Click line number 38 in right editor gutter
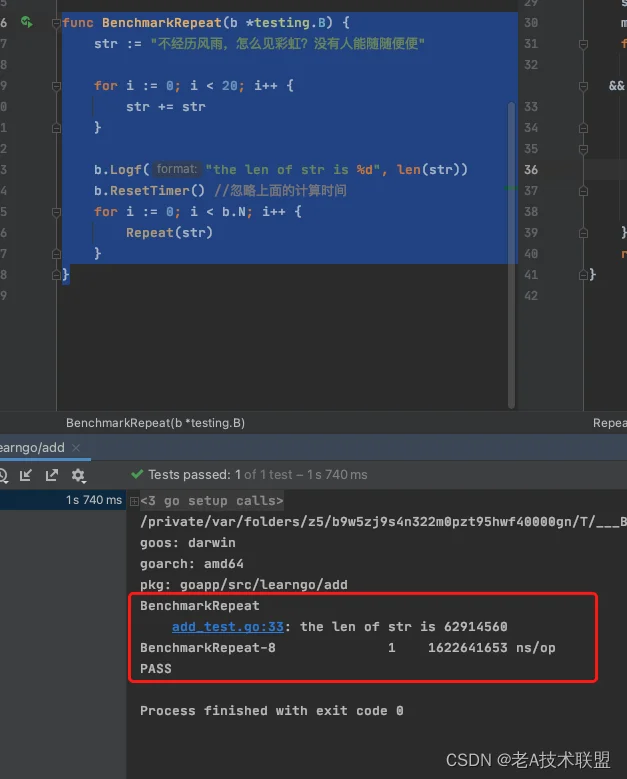 pyautogui.click(x=531, y=212)
